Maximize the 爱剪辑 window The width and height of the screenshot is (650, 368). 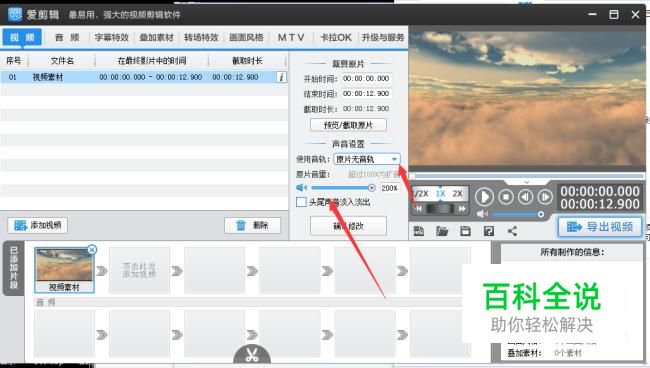[614, 15]
